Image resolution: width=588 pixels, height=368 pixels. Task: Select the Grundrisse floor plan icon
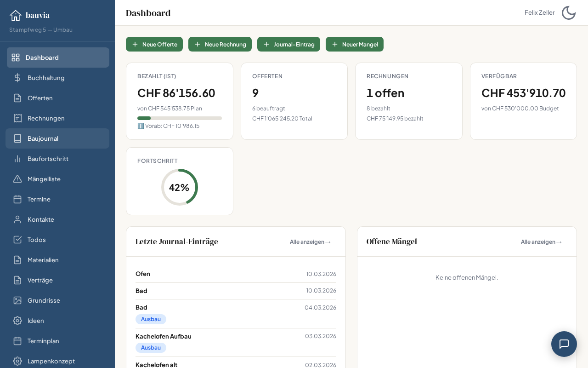17,300
